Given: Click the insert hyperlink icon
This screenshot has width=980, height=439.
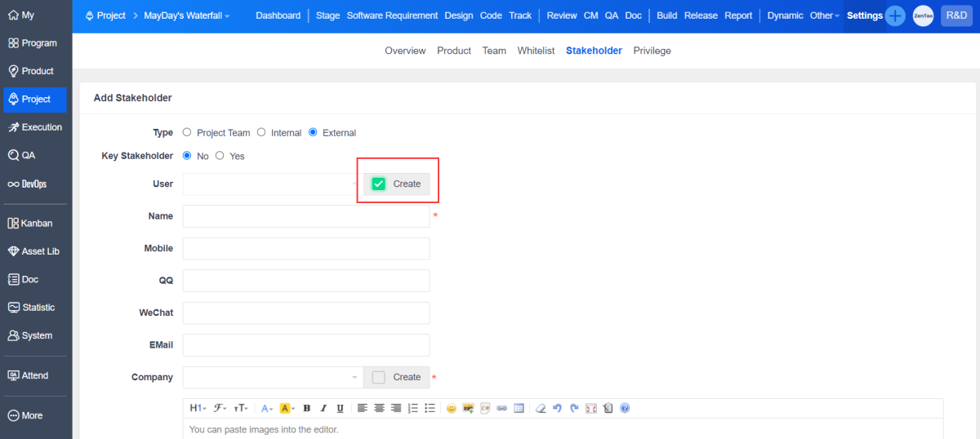Looking at the screenshot, I should point(501,408).
